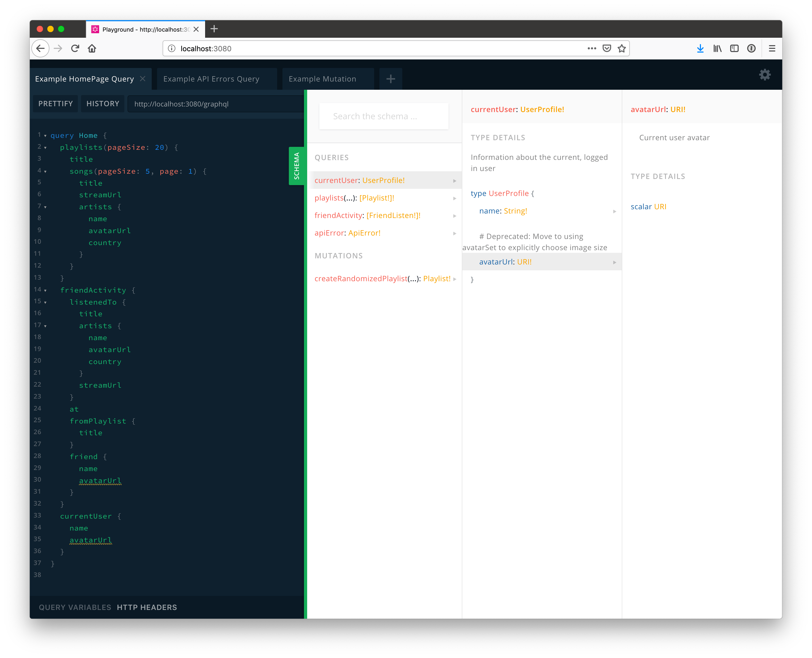812x658 pixels.
Task: Edit the GraphQL endpoint URL field
Action: point(215,104)
